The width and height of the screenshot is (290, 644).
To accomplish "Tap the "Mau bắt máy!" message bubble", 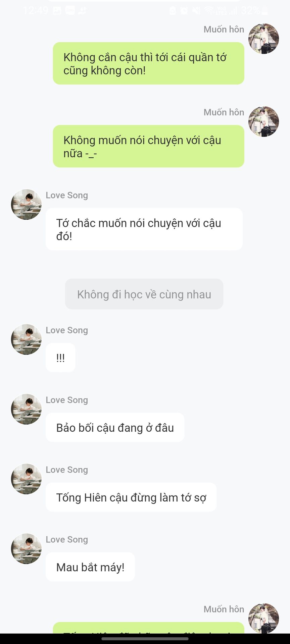I will tap(90, 567).
